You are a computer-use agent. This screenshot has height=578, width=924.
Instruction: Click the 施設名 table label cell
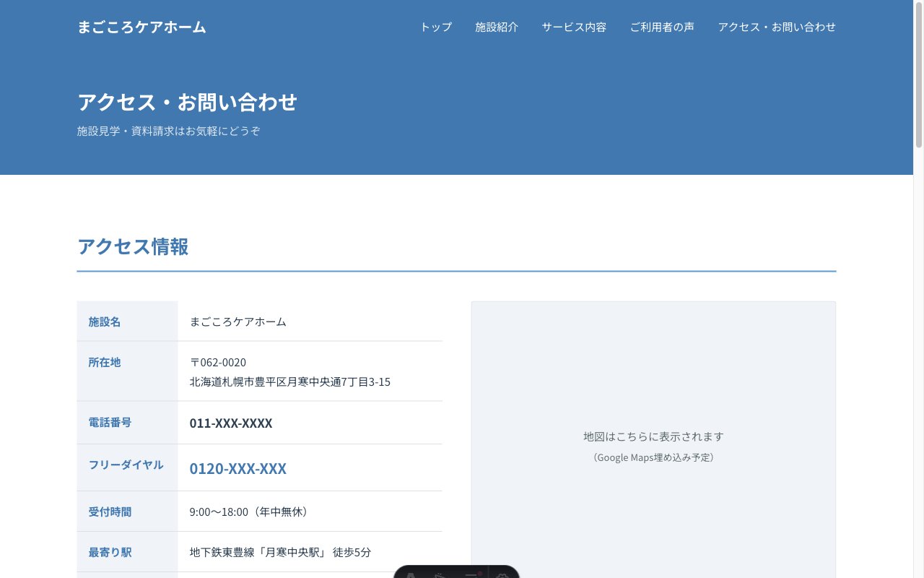pos(104,322)
